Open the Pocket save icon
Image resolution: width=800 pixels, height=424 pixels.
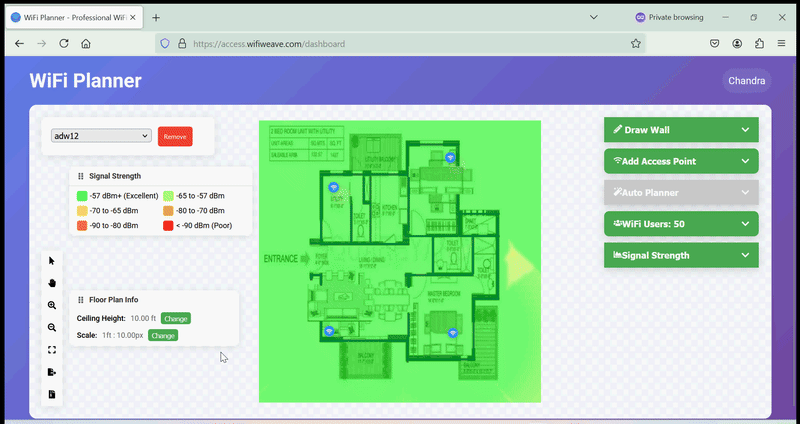tap(715, 44)
